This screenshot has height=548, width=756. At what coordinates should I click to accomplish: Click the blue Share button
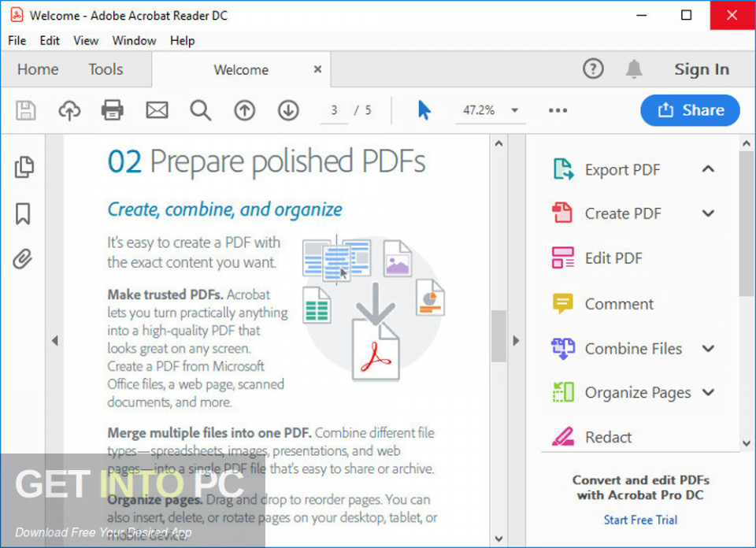(690, 110)
